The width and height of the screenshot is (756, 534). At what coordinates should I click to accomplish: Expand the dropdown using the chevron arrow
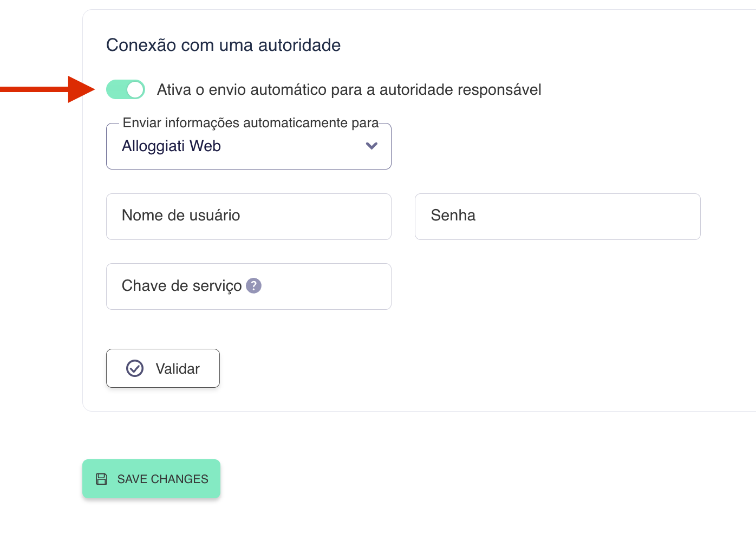[372, 146]
